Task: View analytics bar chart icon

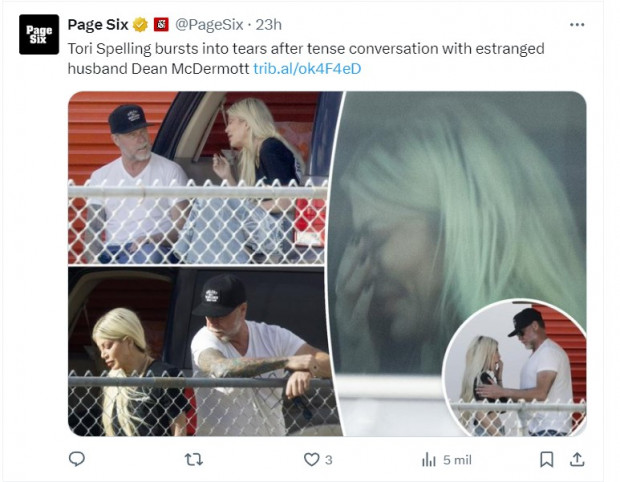Action: click(429, 460)
